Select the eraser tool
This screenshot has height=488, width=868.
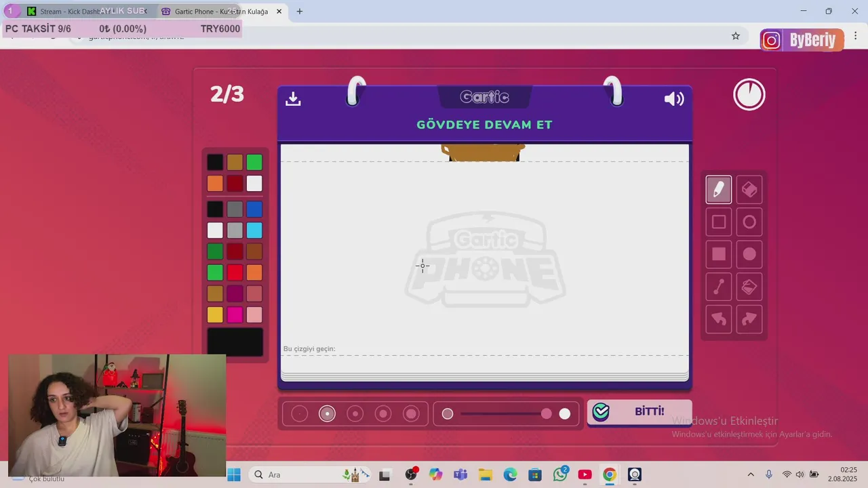(x=749, y=190)
